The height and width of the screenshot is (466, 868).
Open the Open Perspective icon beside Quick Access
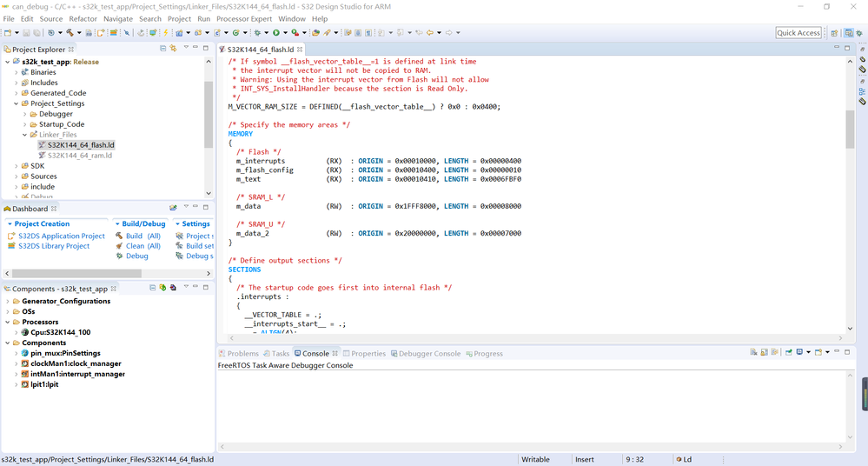(834, 33)
